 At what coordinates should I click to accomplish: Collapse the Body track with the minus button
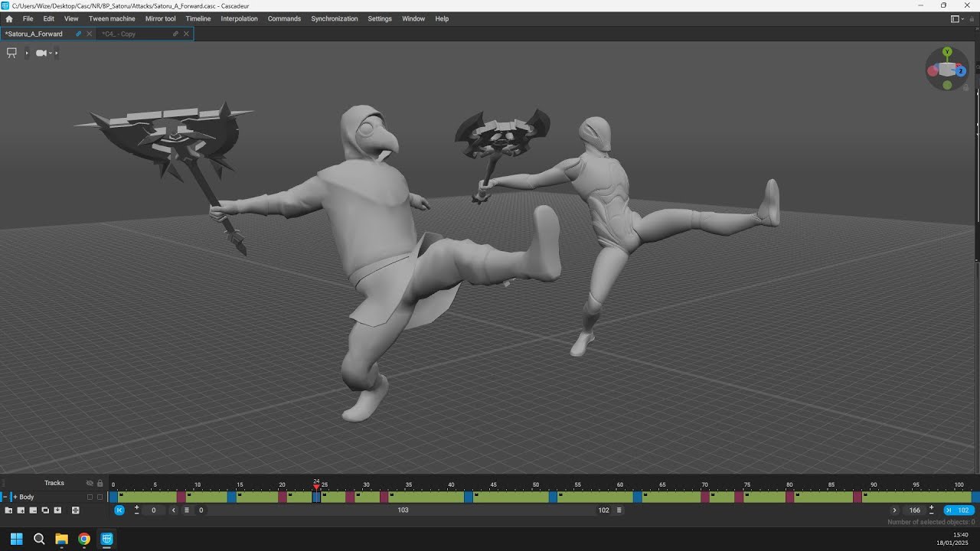coord(5,497)
